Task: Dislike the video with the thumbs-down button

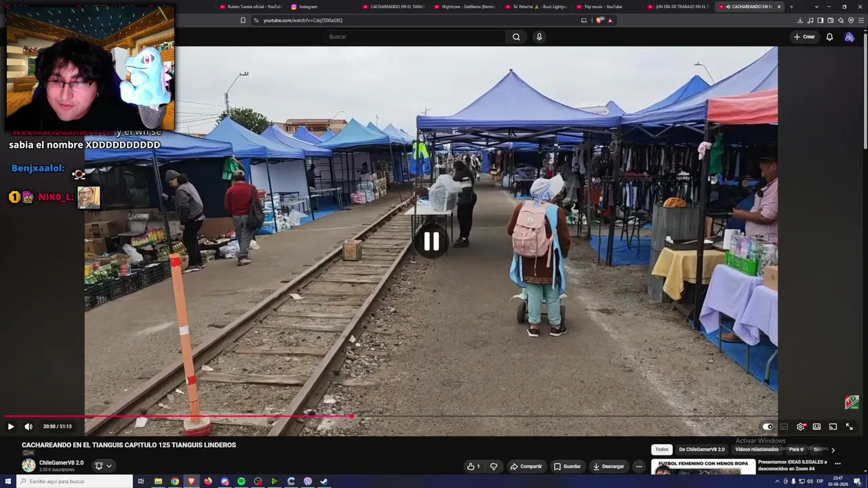Action: click(494, 466)
